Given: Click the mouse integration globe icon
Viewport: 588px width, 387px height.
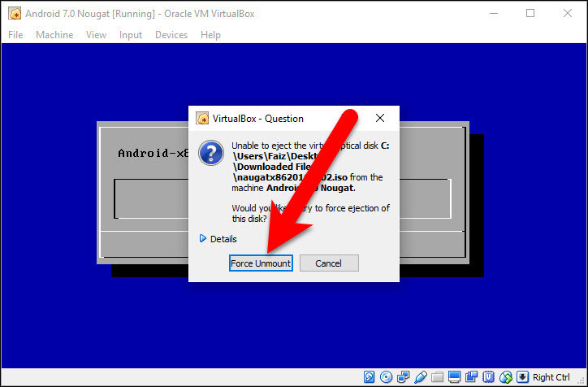Looking at the screenshot, I should [x=505, y=377].
